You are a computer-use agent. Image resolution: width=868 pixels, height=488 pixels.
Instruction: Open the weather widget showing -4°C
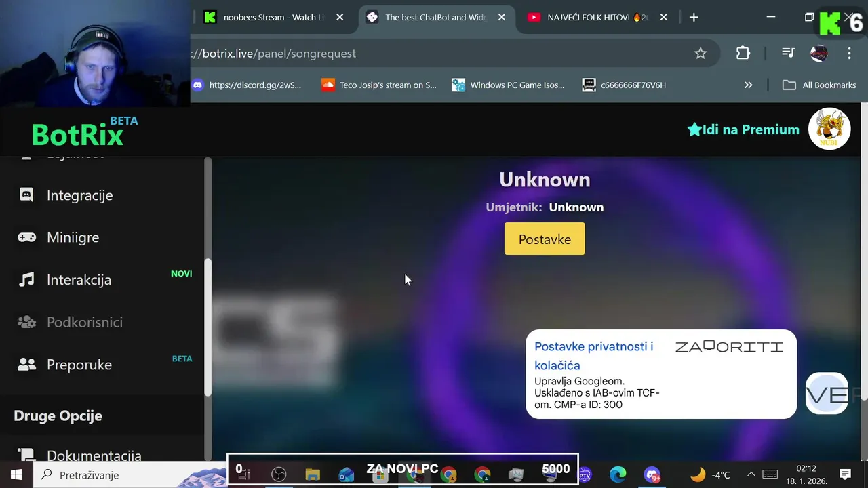tap(710, 474)
